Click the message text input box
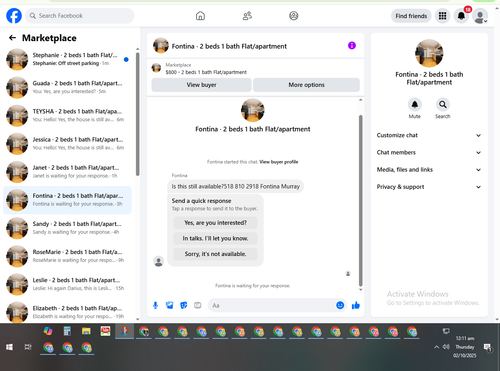 [x=272, y=305]
